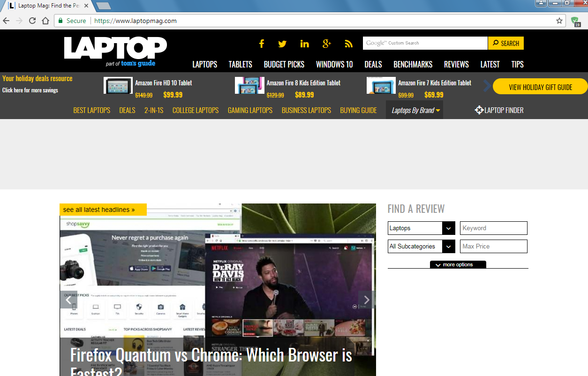Open Amazon Fire 7 Kids Edition deal
This screenshot has height=376, width=588.
(x=435, y=83)
